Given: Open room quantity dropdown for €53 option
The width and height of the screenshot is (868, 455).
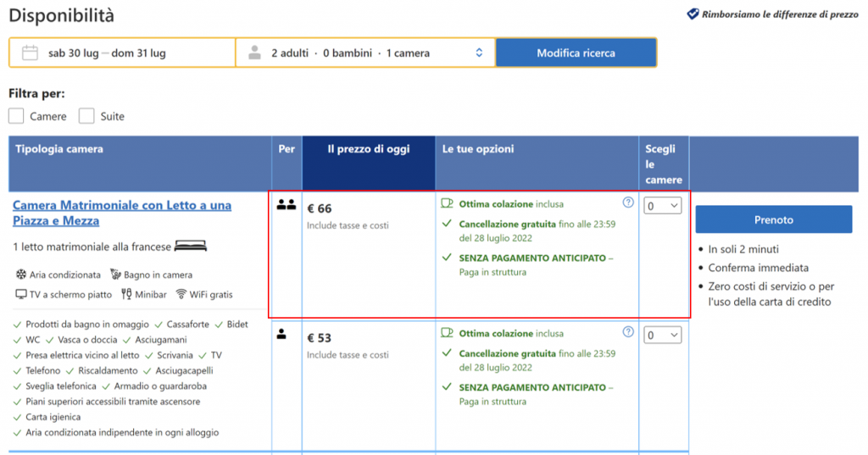Looking at the screenshot, I should [x=662, y=336].
